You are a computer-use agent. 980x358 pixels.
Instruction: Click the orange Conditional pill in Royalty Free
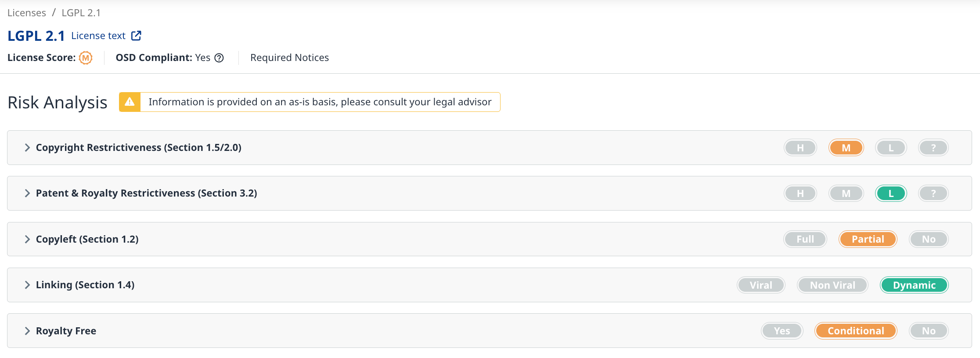click(855, 331)
